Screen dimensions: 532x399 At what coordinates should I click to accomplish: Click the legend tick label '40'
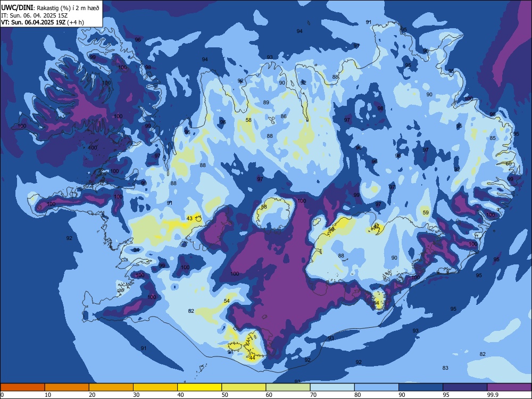click(x=181, y=395)
